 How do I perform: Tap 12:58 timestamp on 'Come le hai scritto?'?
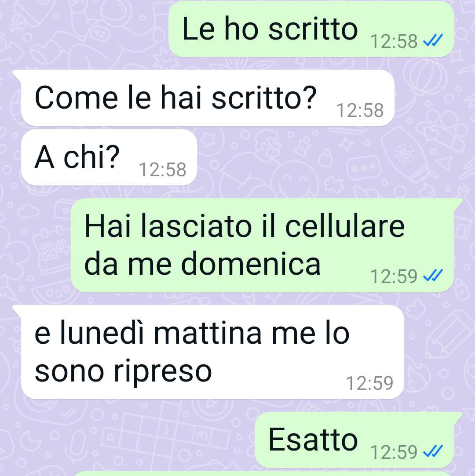pos(360,110)
